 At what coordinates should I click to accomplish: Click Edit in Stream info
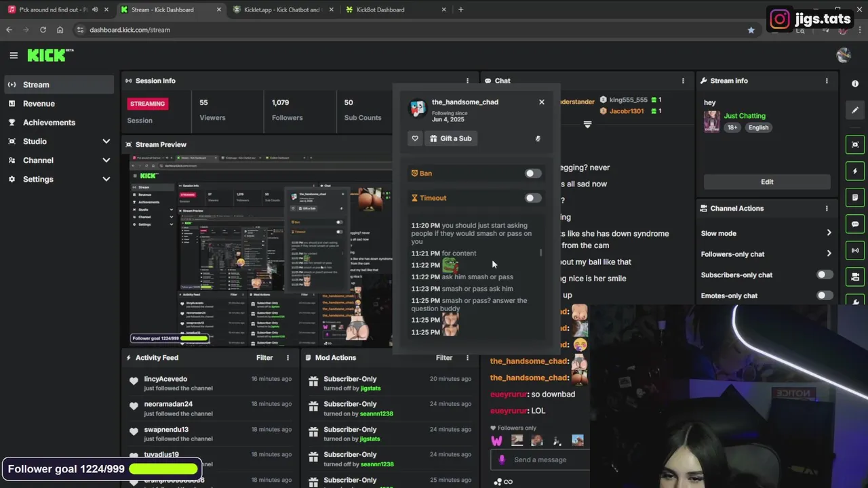click(x=767, y=182)
